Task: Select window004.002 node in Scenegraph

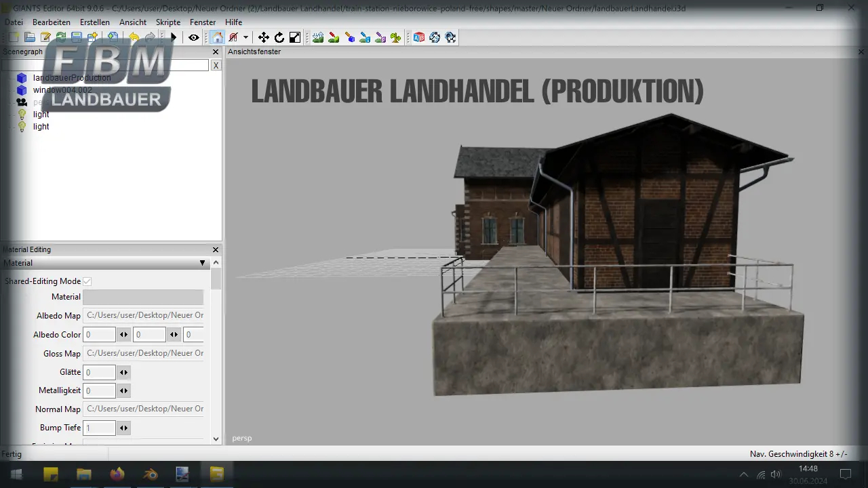Action: 62,90
